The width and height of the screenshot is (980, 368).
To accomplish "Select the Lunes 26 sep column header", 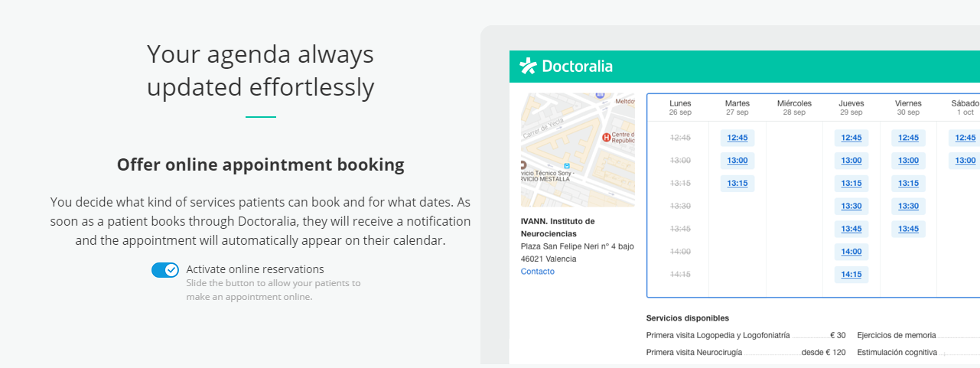I will pyautogui.click(x=680, y=107).
